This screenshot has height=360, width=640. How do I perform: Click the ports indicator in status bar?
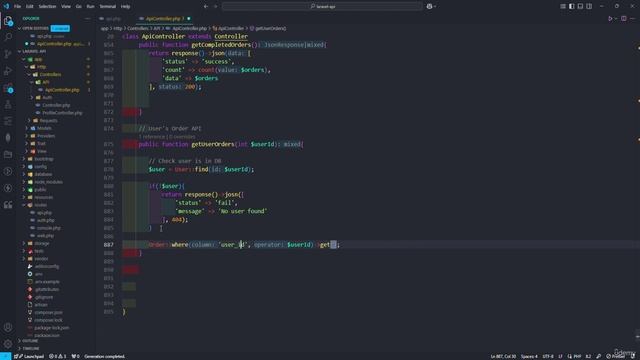click(x=76, y=356)
